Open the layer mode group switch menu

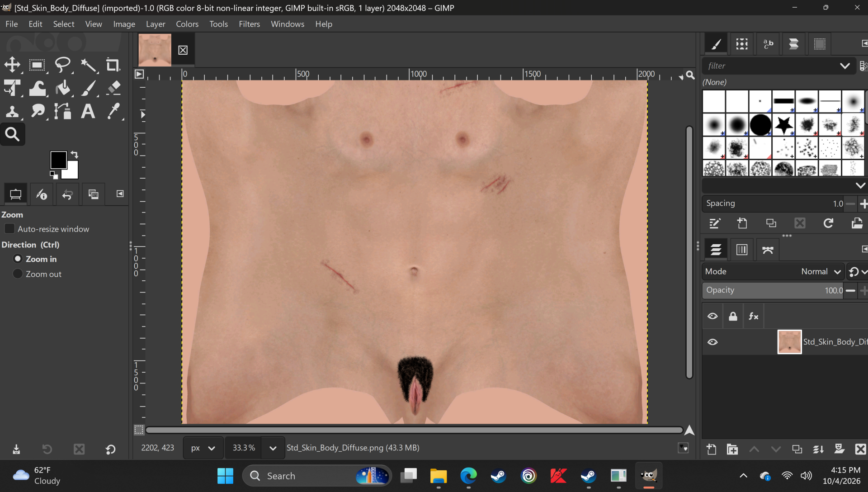[x=857, y=271]
